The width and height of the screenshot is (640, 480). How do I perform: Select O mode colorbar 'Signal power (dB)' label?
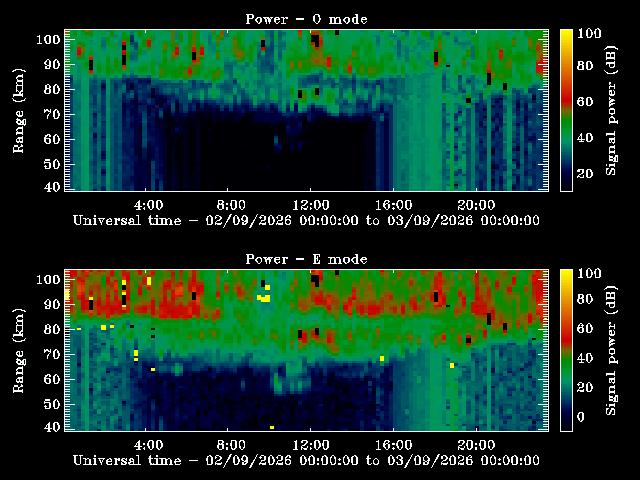[x=611, y=111]
